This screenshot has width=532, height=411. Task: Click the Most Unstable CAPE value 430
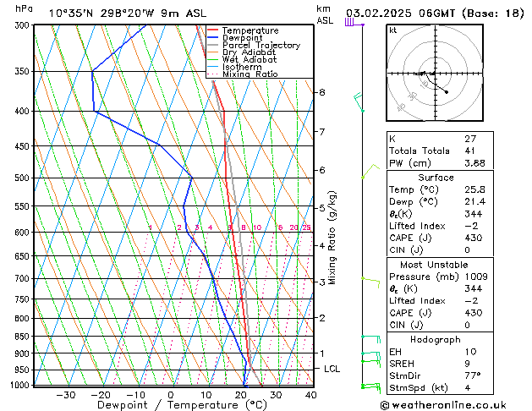coord(474,313)
